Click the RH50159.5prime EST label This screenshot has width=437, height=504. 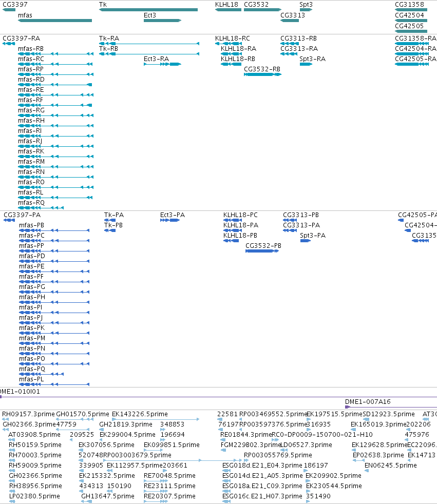(x=35, y=445)
